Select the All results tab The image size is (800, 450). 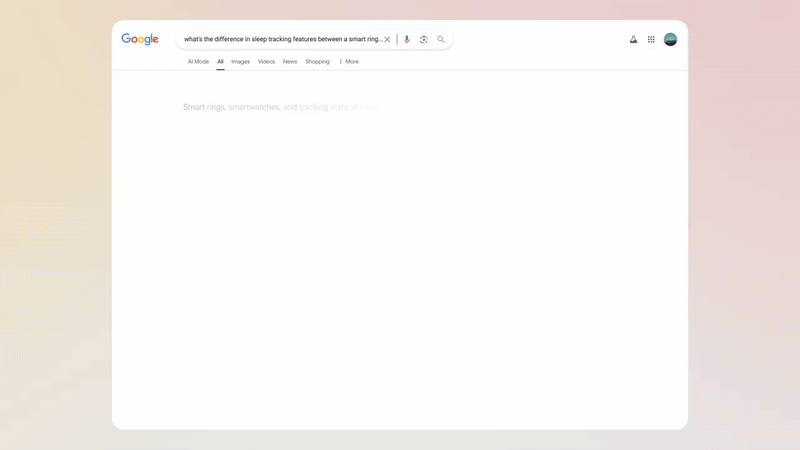220,62
